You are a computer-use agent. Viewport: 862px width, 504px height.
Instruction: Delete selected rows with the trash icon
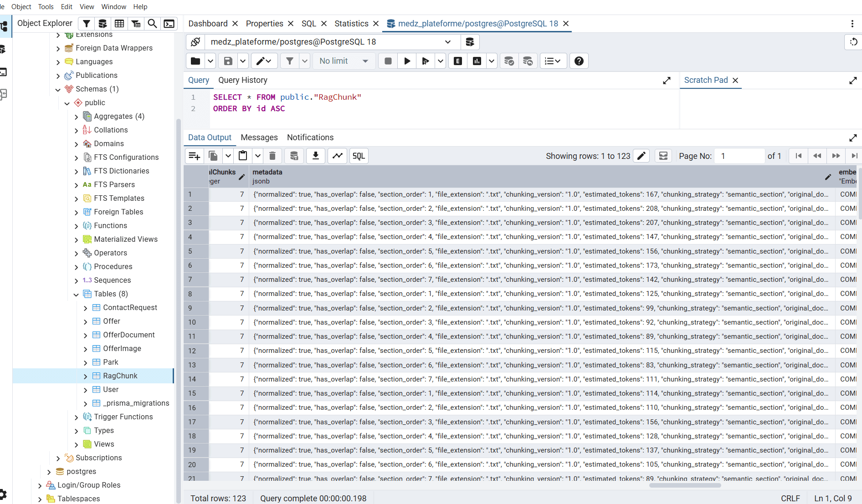point(272,156)
